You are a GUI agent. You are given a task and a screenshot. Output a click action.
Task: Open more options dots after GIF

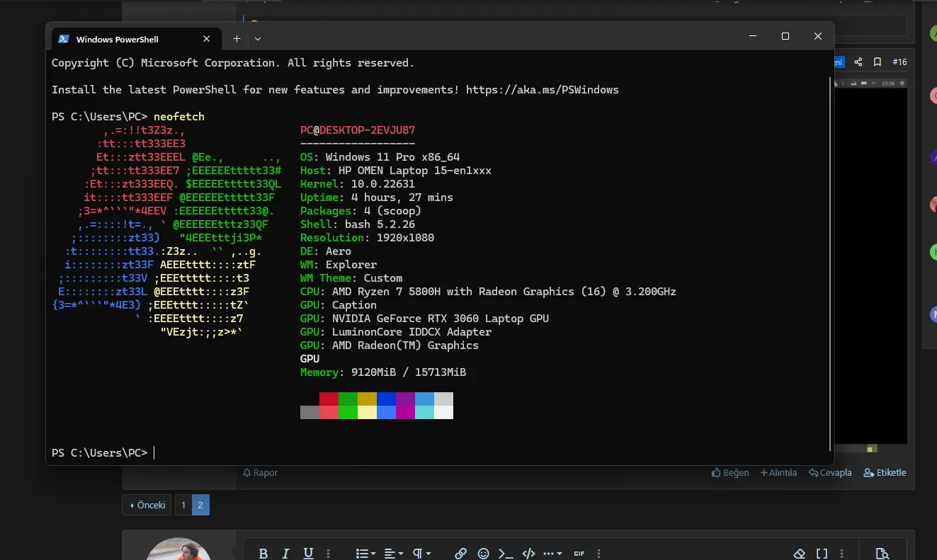click(601, 554)
